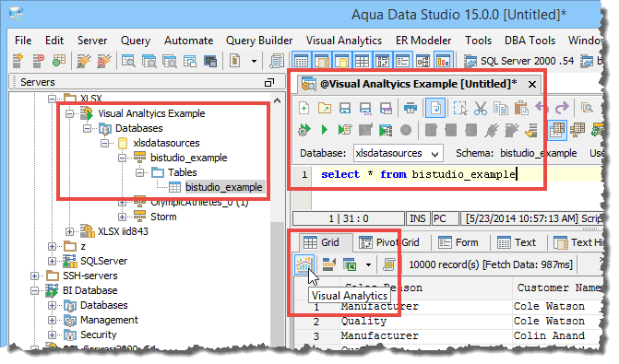Click the Save As icon in query toolbar

click(x=365, y=108)
